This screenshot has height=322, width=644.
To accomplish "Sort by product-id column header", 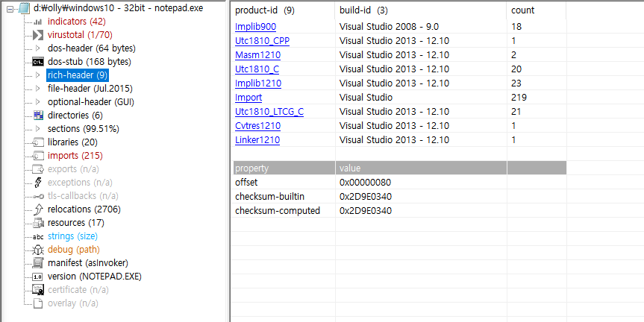I will pyautogui.click(x=283, y=10).
